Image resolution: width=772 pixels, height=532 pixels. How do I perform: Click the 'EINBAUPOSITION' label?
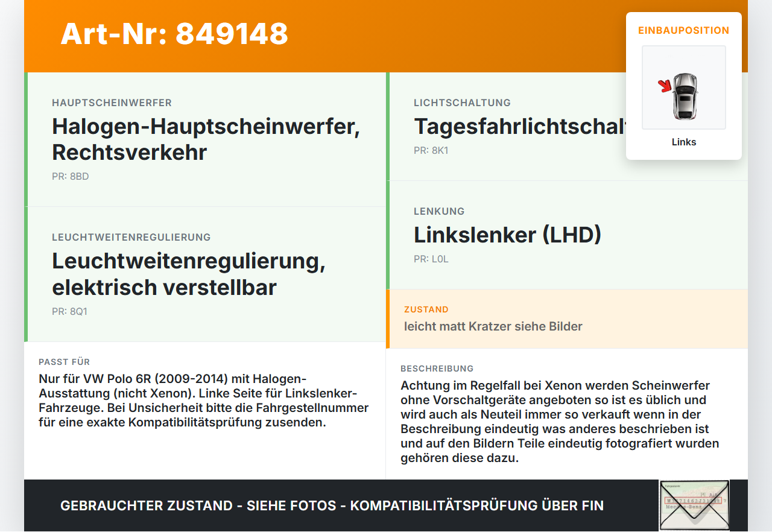click(x=684, y=30)
